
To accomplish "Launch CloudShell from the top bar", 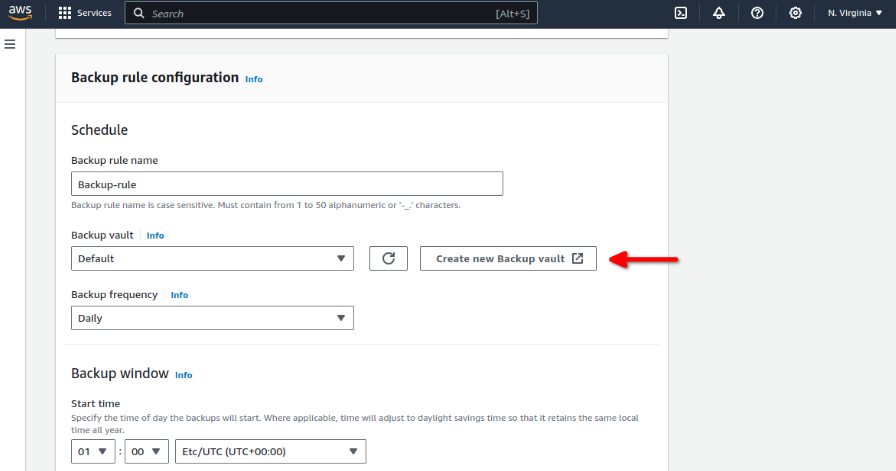I will (681, 13).
